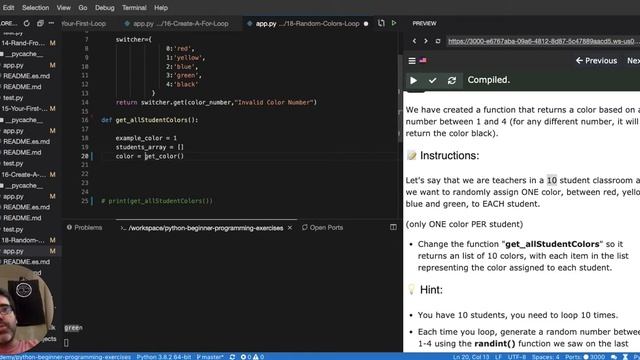Open the Help menu
Viewport: 640px width, 360px height.
(x=161, y=8)
